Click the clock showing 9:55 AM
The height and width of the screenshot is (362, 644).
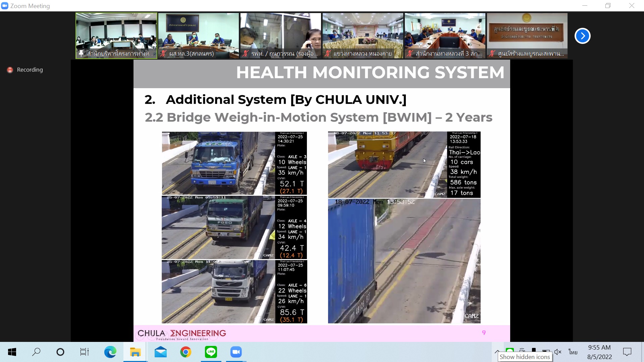pos(599,352)
